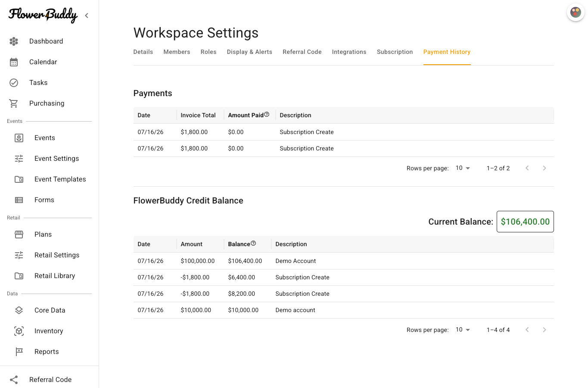The image size is (588, 388).
Task: Click the Tasks checkmark icon
Action: click(14, 83)
